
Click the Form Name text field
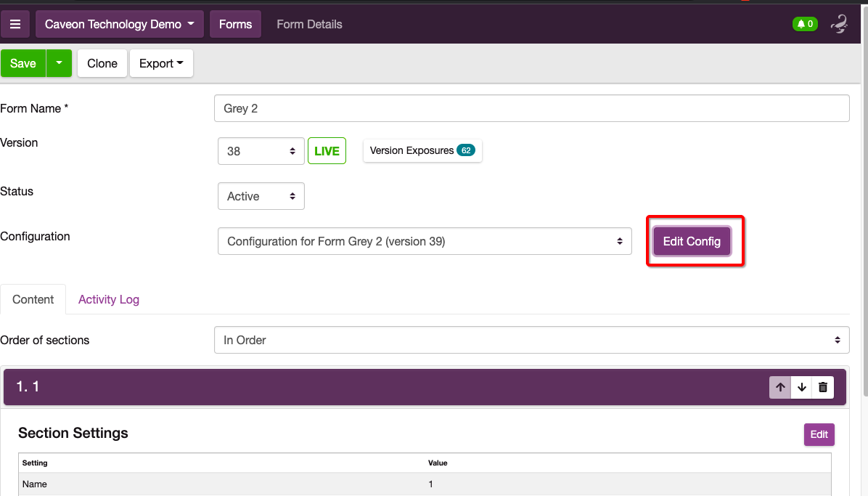[531, 108]
